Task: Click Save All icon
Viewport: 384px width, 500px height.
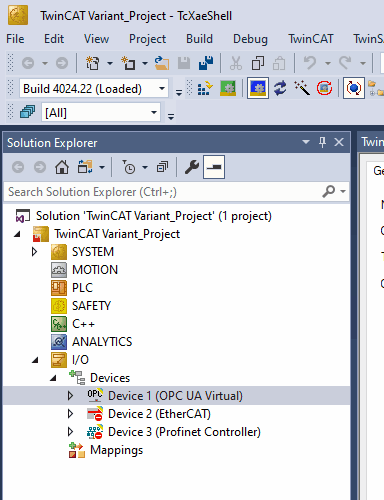Action: coord(206,63)
